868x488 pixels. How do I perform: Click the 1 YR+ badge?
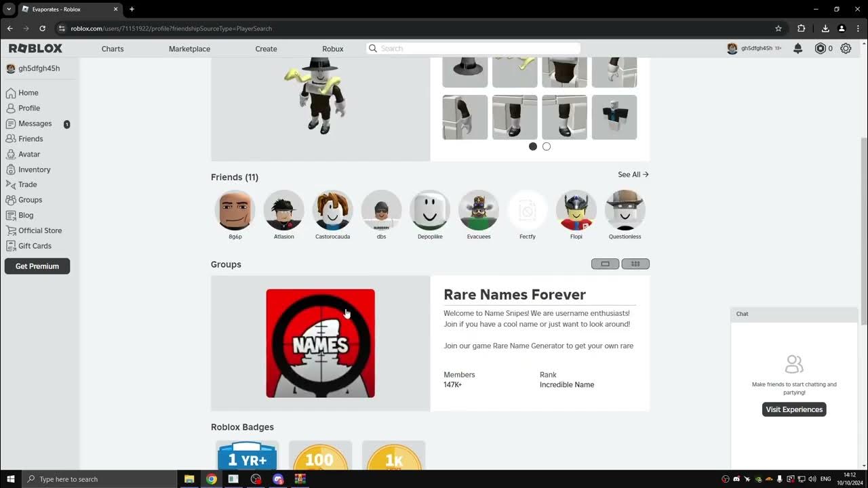coord(247,455)
